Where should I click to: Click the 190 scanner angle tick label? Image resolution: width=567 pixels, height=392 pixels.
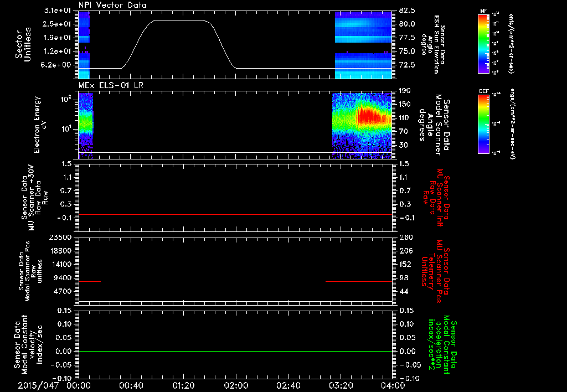405,90
